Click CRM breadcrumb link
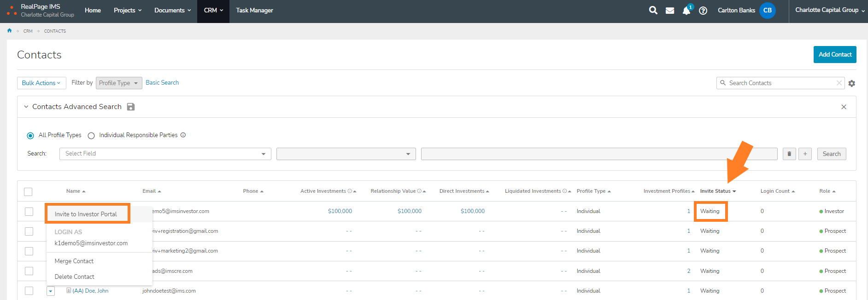868x300 pixels. coord(28,31)
